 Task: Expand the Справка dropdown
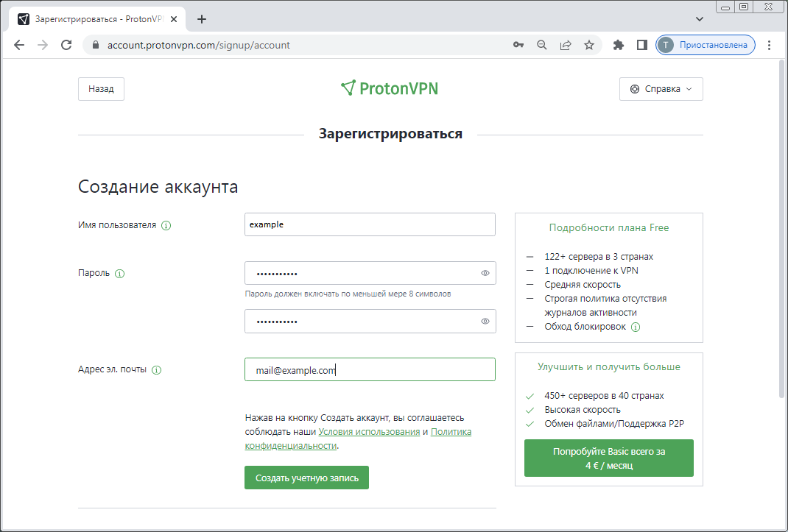pyautogui.click(x=661, y=88)
